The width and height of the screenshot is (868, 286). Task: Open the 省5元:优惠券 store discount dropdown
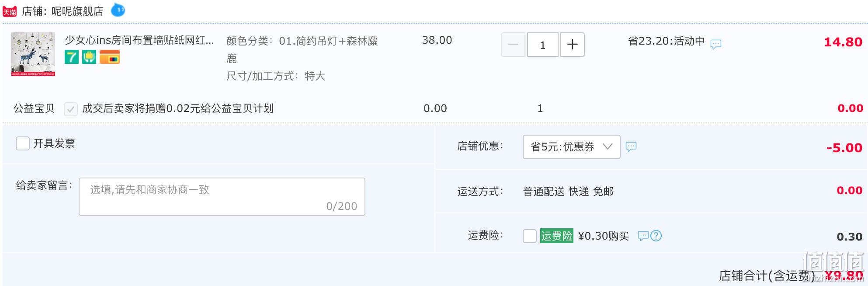pyautogui.click(x=571, y=147)
